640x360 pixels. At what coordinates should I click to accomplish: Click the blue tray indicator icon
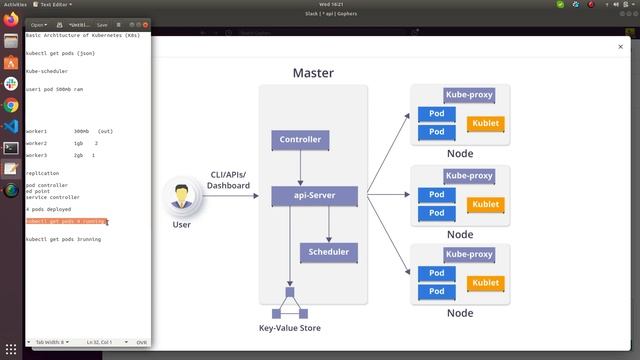(x=576, y=4)
